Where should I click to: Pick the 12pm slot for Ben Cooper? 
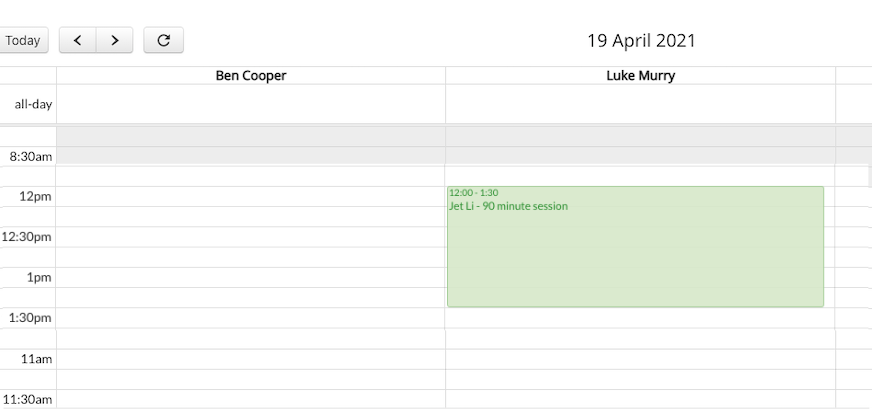click(251, 196)
